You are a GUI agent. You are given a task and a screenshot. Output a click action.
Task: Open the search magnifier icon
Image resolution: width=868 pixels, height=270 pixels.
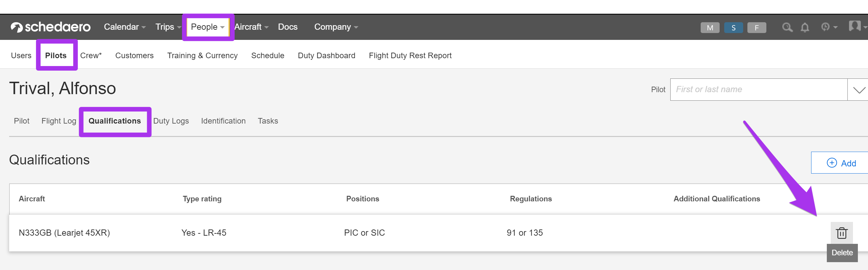click(787, 27)
